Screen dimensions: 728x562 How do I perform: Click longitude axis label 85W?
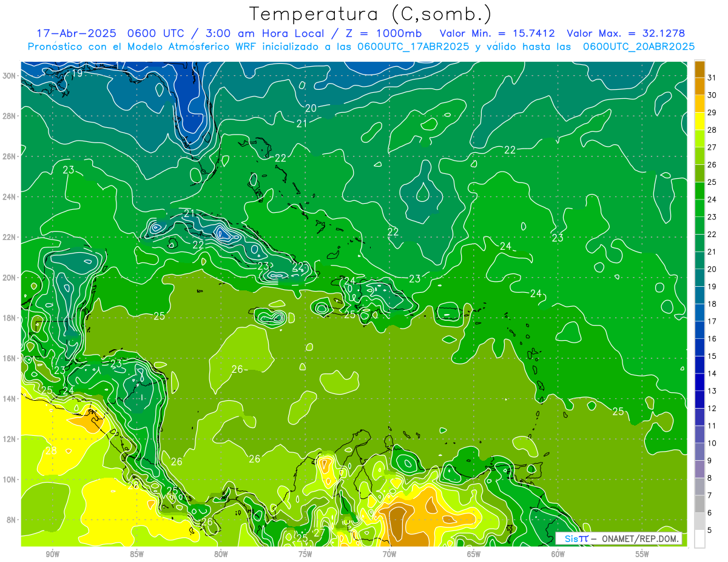(x=136, y=554)
